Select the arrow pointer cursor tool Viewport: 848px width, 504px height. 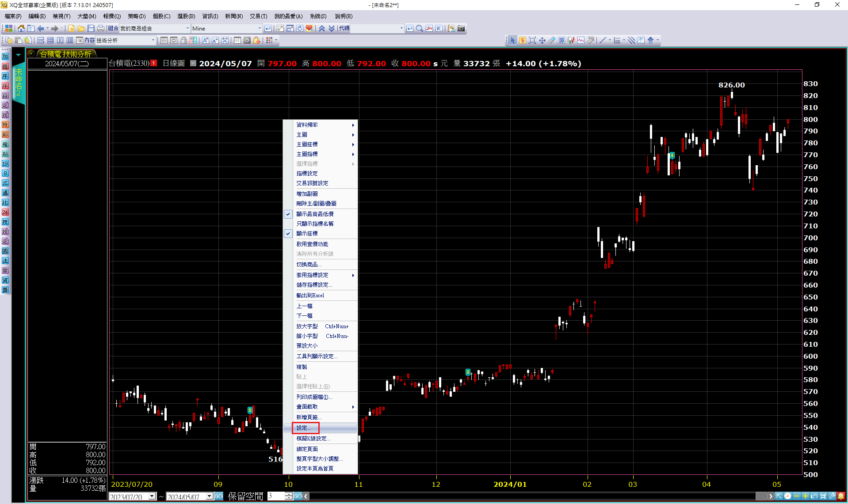(x=512, y=40)
